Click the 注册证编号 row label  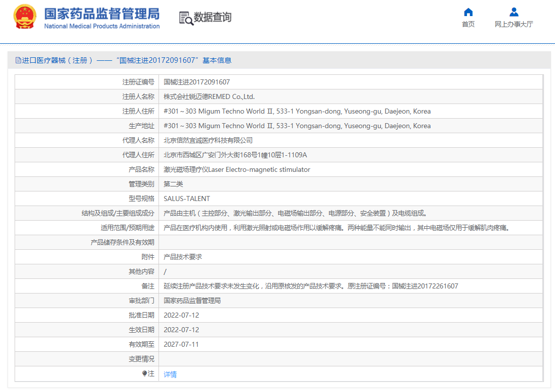point(138,82)
